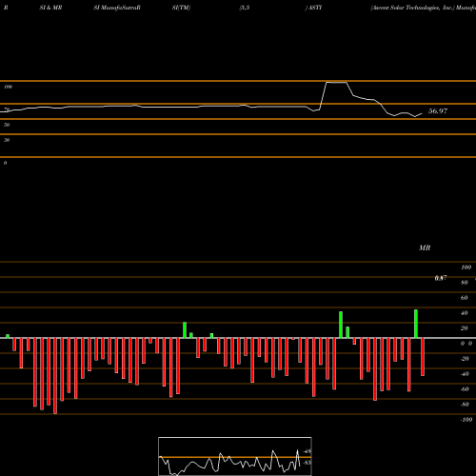Click the "SI & MR" header text
The width and height of the screenshot is (476, 476).
(x=50, y=8)
